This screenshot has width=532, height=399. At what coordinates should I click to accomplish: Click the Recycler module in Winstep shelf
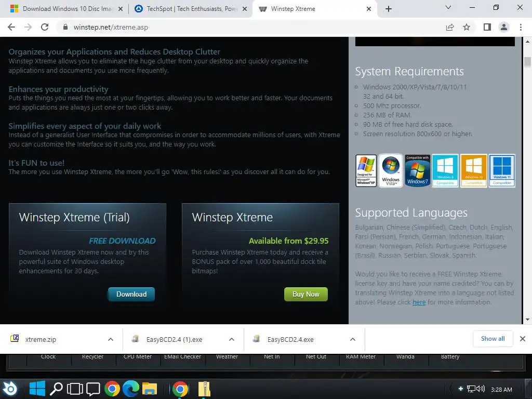pos(92,356)
